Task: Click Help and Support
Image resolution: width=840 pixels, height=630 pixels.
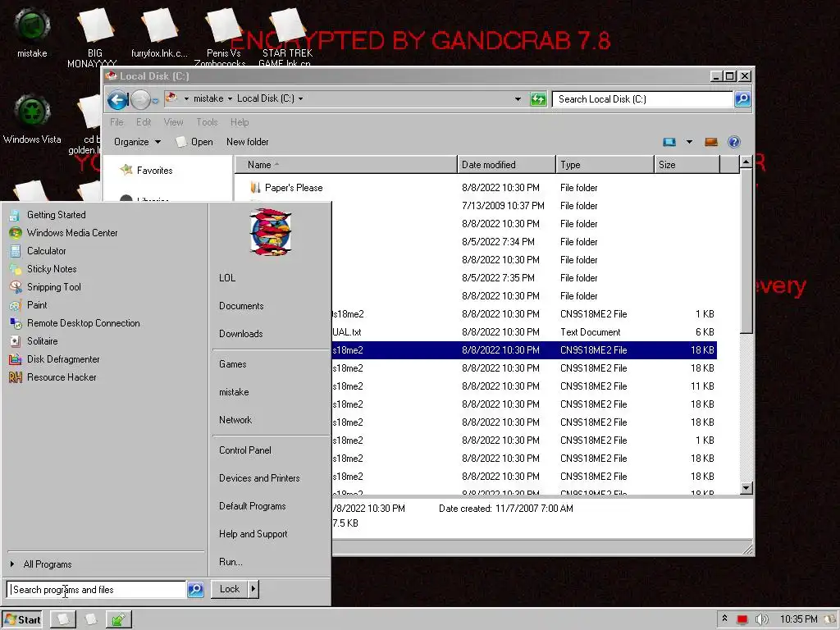Action: tap(253, 534)
